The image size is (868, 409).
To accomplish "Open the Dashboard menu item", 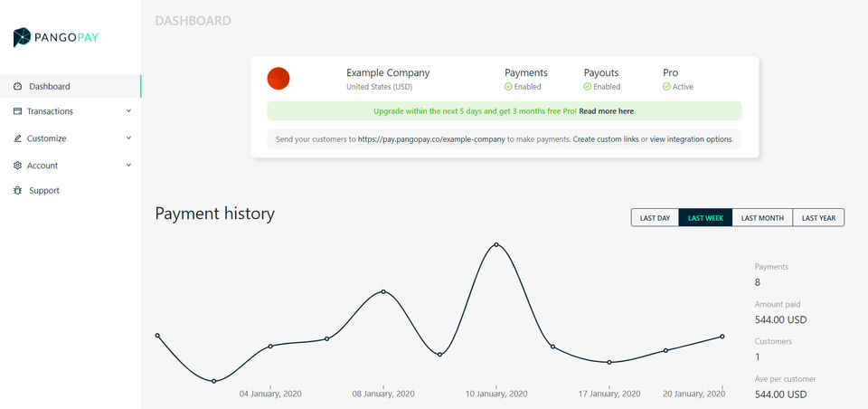I will tap(71, 87).
